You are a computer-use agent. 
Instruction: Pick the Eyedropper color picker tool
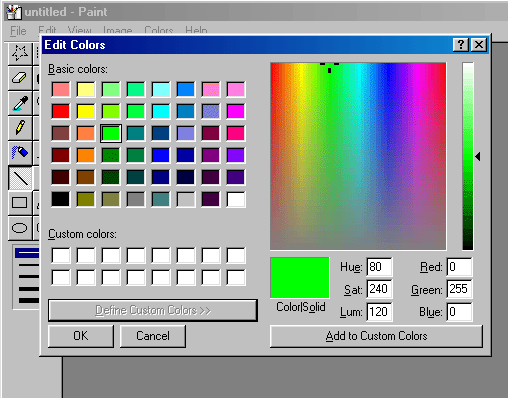(x=20, y=103)
